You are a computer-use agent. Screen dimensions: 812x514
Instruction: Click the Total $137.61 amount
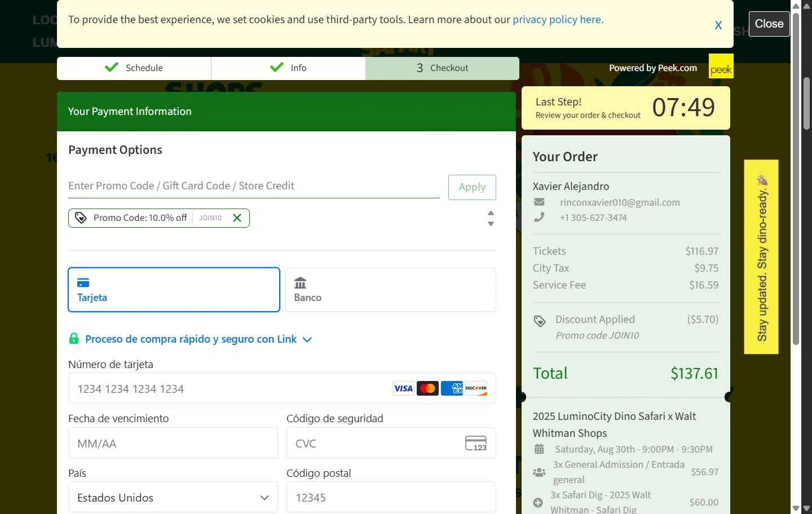[694, 373]
